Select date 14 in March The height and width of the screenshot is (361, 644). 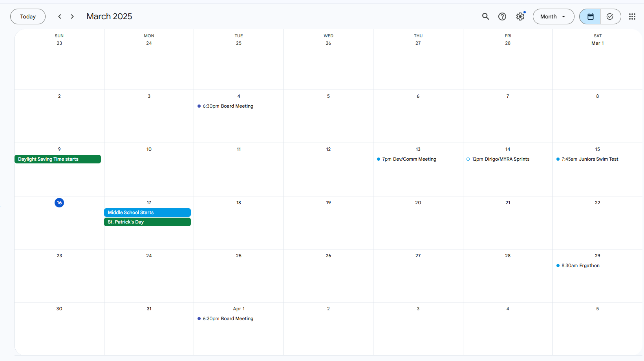508,149
